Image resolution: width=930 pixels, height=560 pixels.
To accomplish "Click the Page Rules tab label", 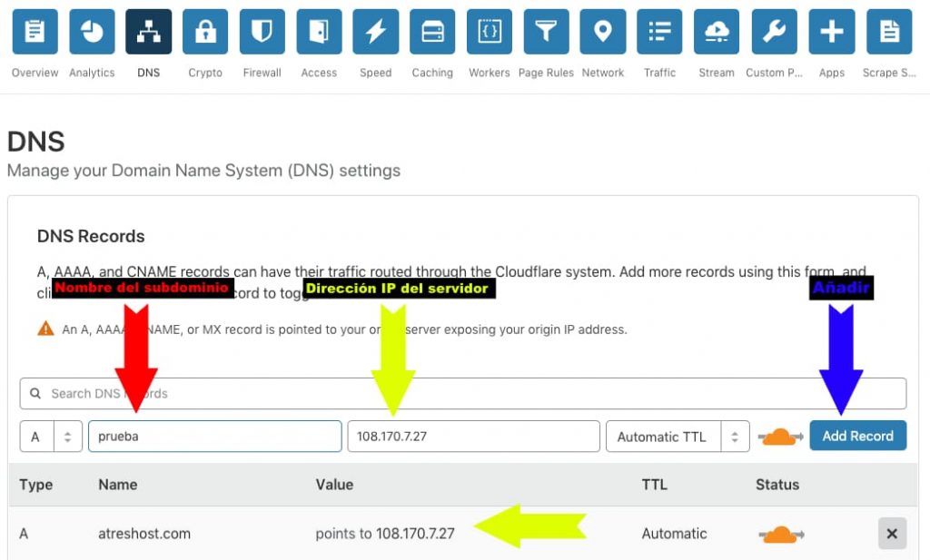I will click(546, 73).
